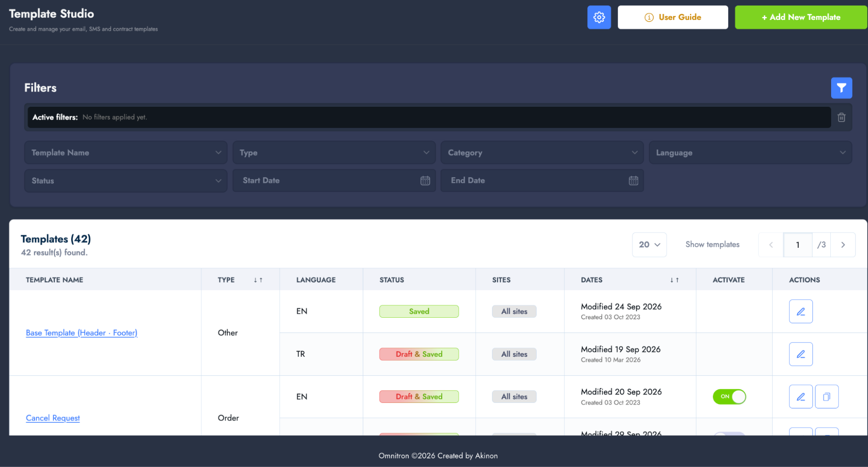Open the End Date calendar icon
Screen dimensions: 868x467
[x=633, y=181]
